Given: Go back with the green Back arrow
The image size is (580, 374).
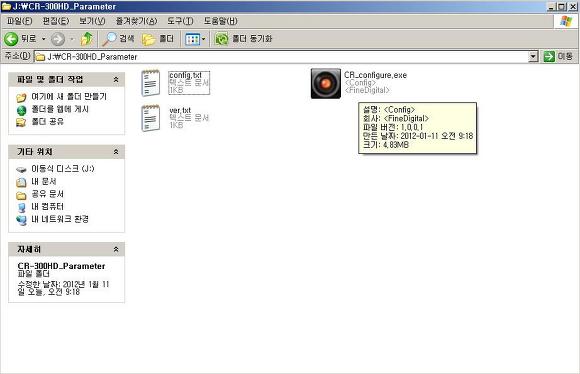Looking at the screenshot, I should 11,39.
